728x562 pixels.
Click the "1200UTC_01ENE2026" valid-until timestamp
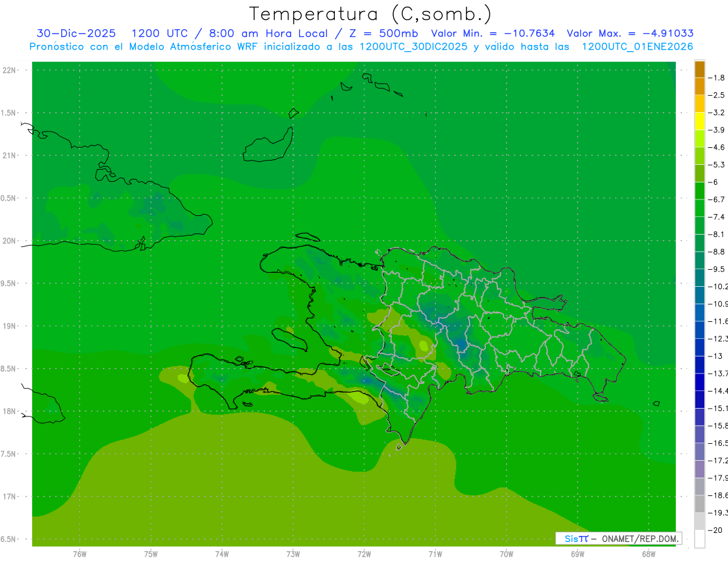coord(638,47)
